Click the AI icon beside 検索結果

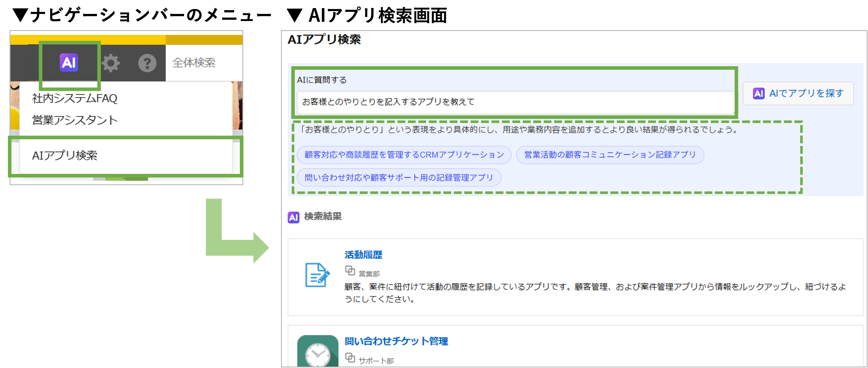pos(293,217)
